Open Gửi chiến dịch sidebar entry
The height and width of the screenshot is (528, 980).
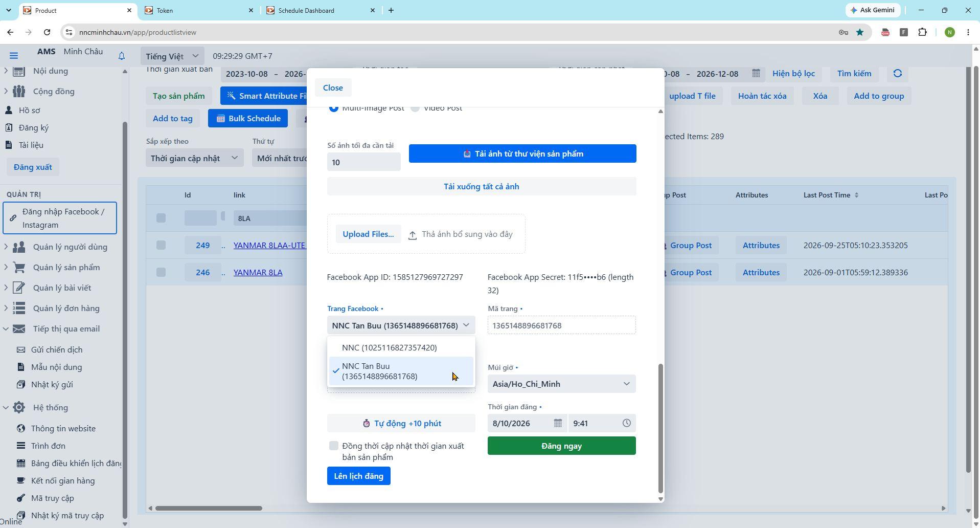coord(56,349)
